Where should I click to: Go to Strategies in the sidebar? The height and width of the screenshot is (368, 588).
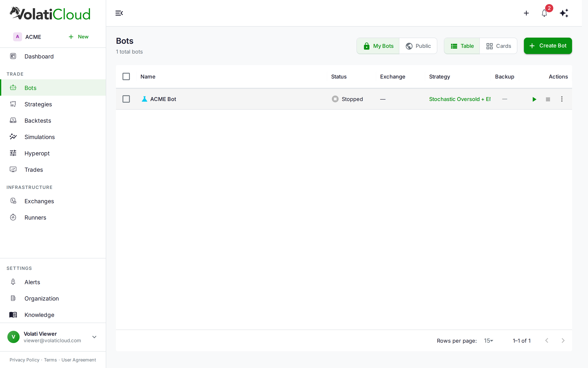click(x=53, y=104)
